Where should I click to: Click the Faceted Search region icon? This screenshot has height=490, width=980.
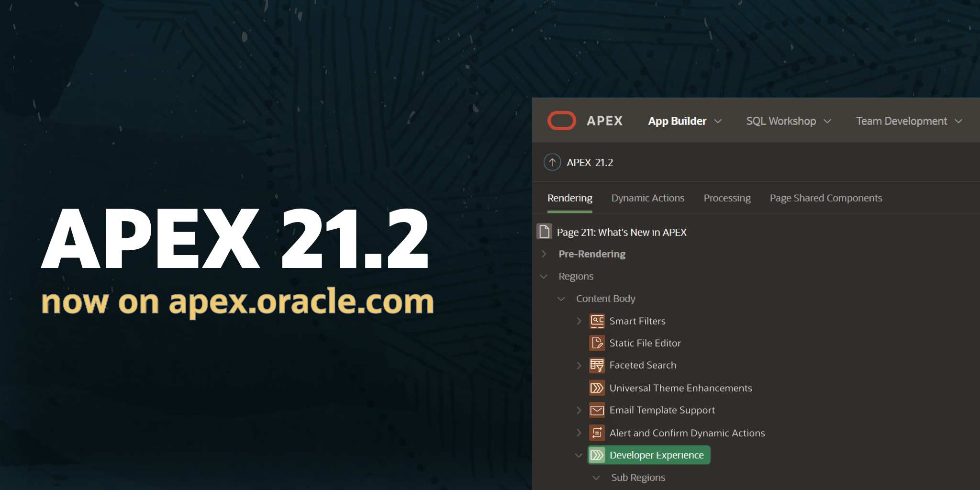pos(597,366)
